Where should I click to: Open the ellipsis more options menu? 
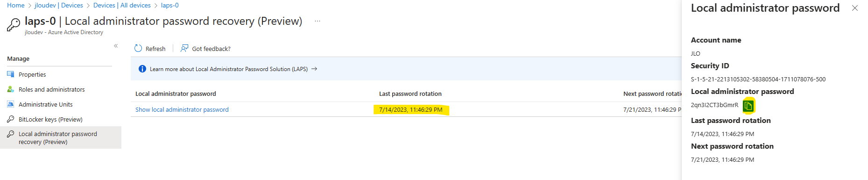[x=318, y=21]
